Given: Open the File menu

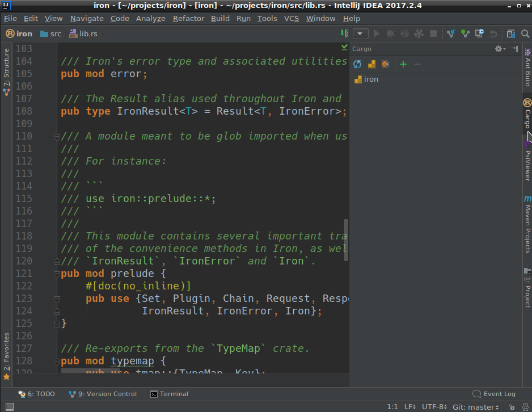Looking at the screenshot, I should [11, 19].
